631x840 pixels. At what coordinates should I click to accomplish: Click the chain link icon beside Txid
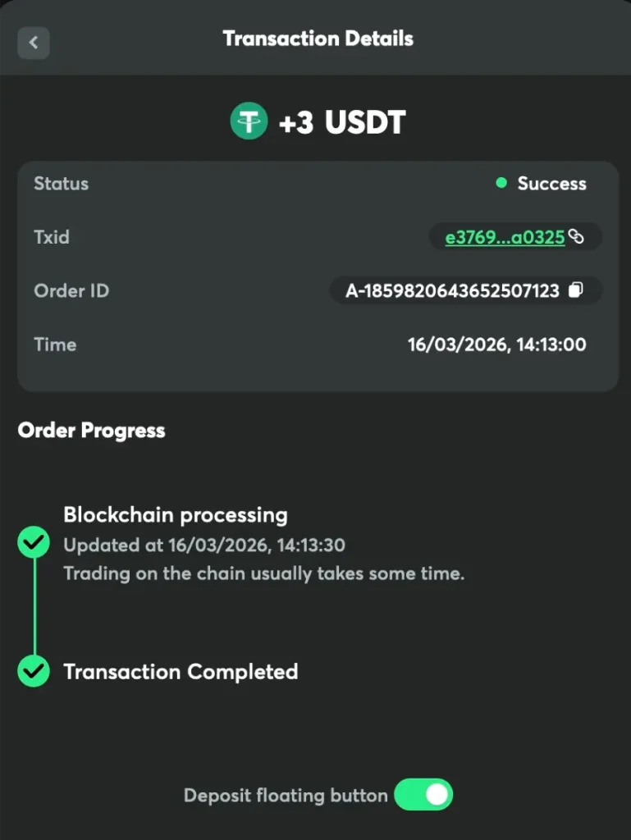click(x=577, y=237)
